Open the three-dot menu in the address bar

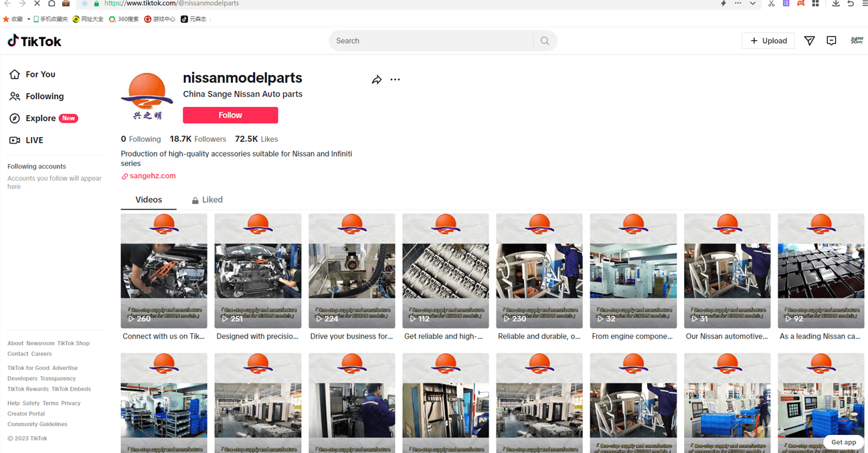pyautogui.click(x=738, y=3)
